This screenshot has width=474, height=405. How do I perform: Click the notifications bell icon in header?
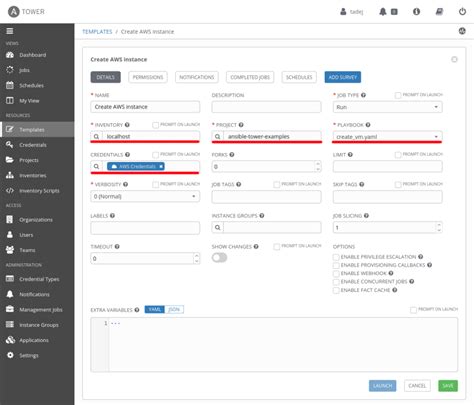(x=383, y=12)
